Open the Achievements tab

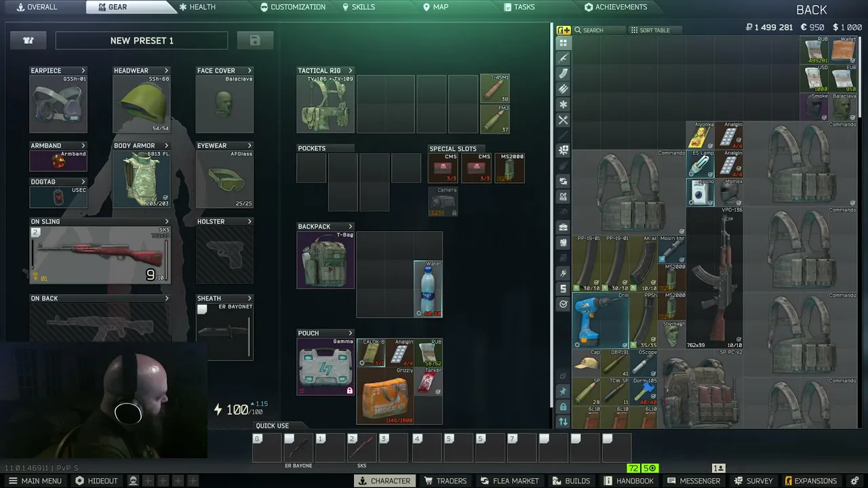tap(616, 7)
